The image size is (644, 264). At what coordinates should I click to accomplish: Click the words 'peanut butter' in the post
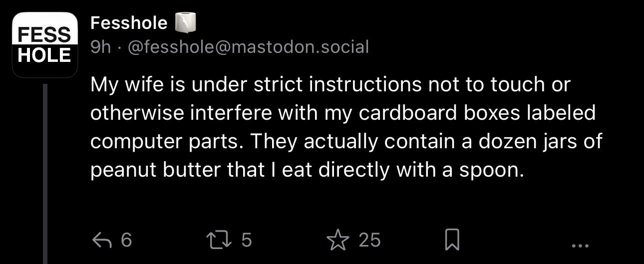tap(155, 170)
